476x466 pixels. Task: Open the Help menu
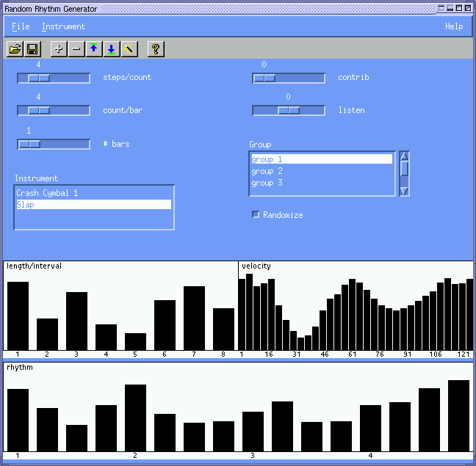454,26
